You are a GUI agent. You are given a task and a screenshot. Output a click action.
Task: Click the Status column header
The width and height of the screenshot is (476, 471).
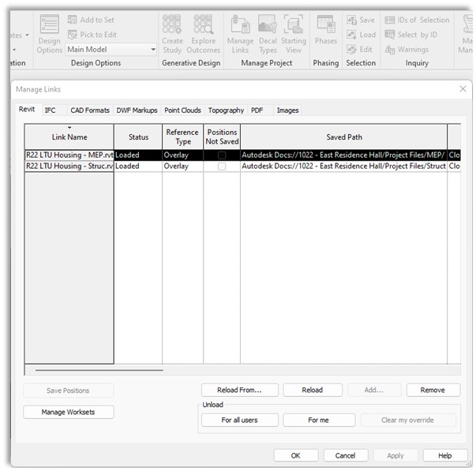138,136
